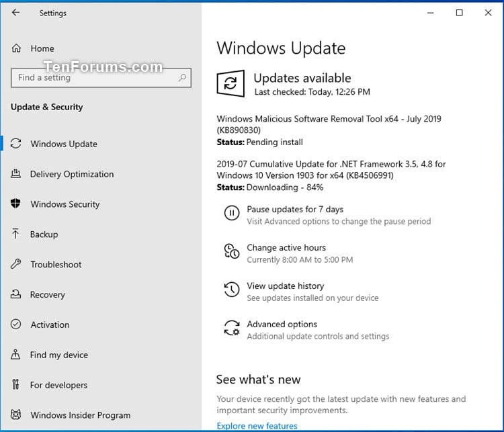The height and width of the screenshot is (432, 504).
Task: Minimize the Settings window
Action: tap(430, 13)
